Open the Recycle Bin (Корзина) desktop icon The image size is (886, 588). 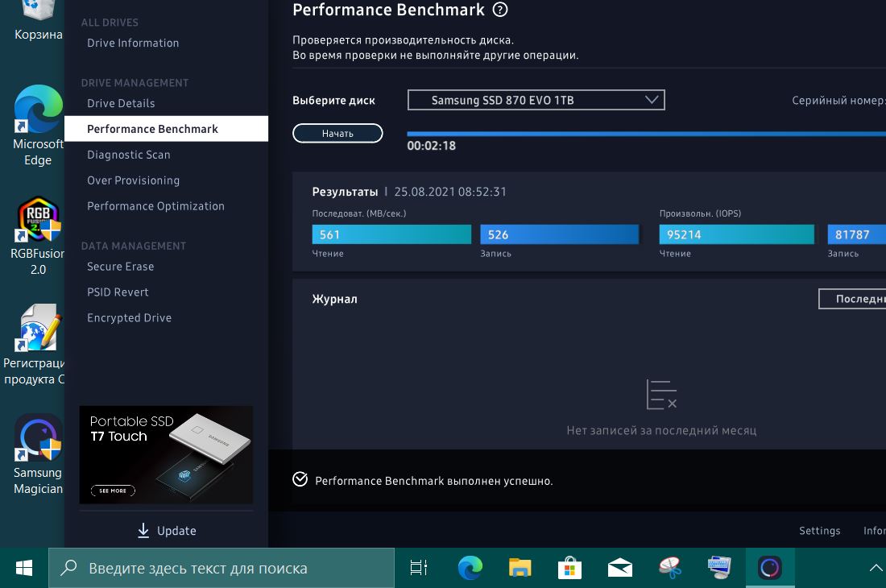pyautogui.click(x=38, y=20)
